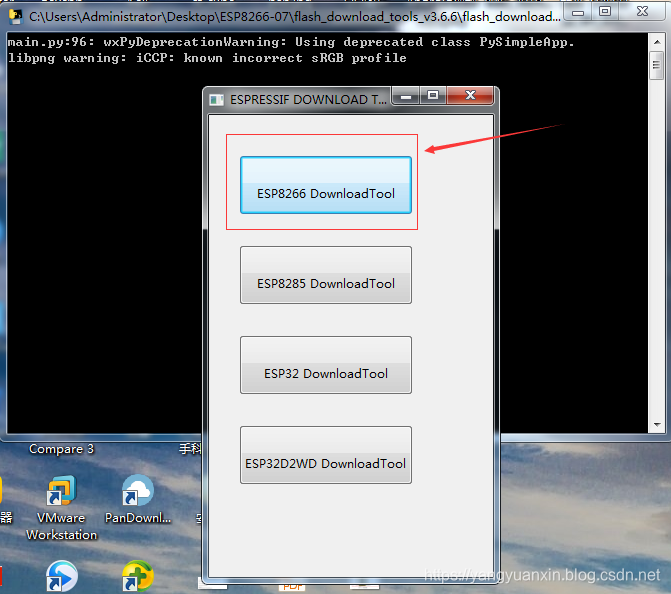Click console scrollbar down arrow
Viewport: 671px width, 594px height.
657,425
